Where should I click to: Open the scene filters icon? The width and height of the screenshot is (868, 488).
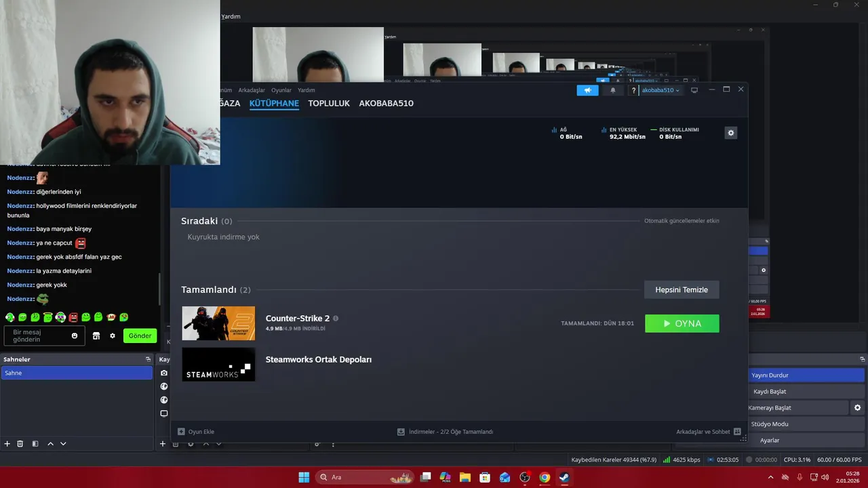(35, 444)
